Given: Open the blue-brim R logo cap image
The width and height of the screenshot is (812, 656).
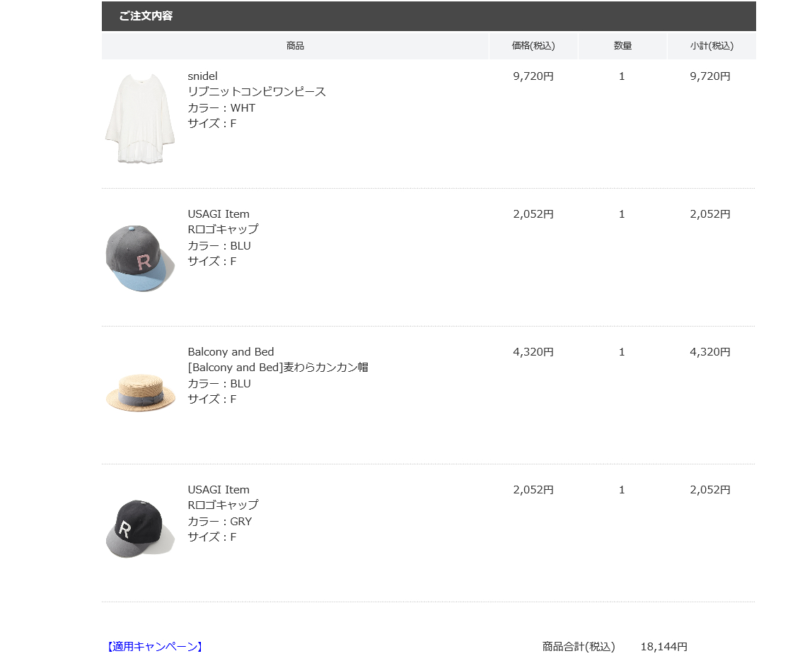Looking at the screenshot, I should point(140,258).
